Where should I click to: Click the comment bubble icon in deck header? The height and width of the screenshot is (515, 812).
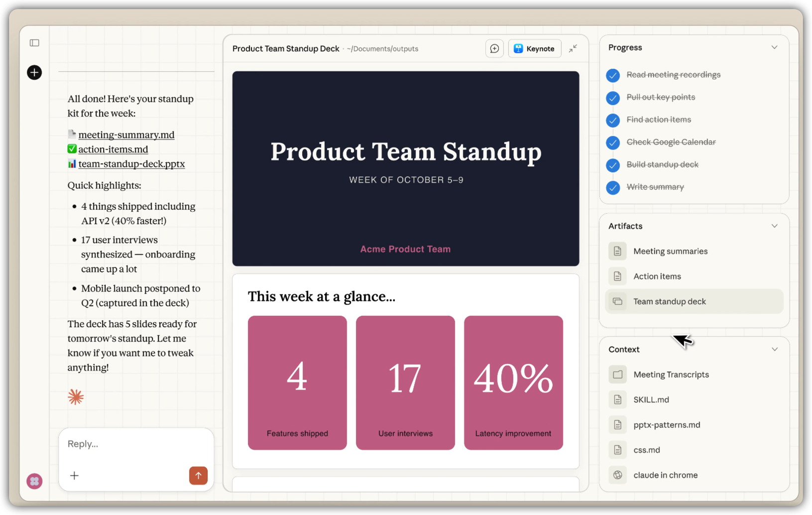tap(494, 49)
